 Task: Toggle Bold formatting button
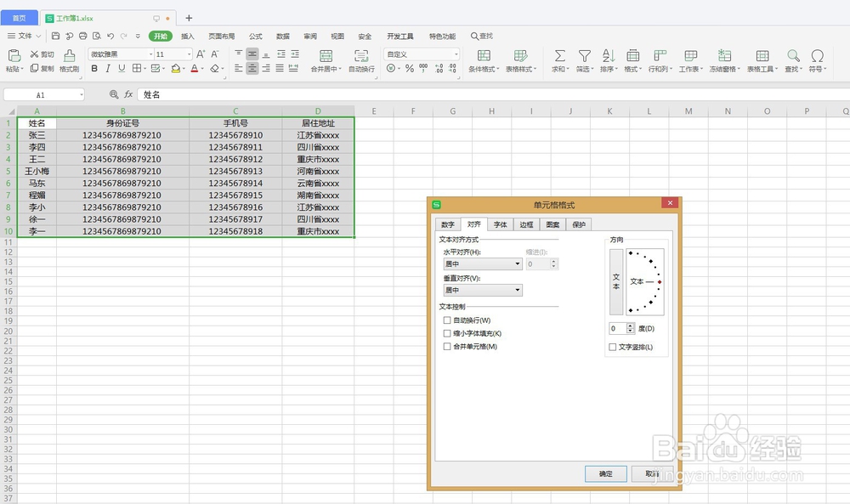pyautogui.click(x=94, y=68)
